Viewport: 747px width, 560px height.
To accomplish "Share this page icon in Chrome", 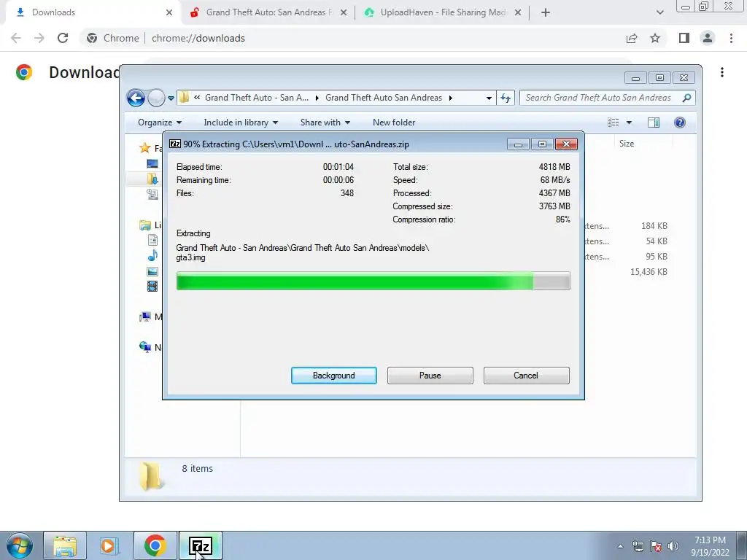I will [632, 38].
